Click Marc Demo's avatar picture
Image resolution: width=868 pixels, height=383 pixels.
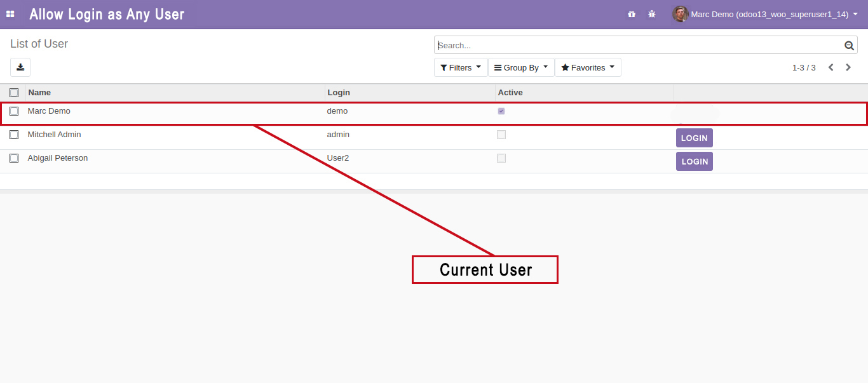(680, 14)
